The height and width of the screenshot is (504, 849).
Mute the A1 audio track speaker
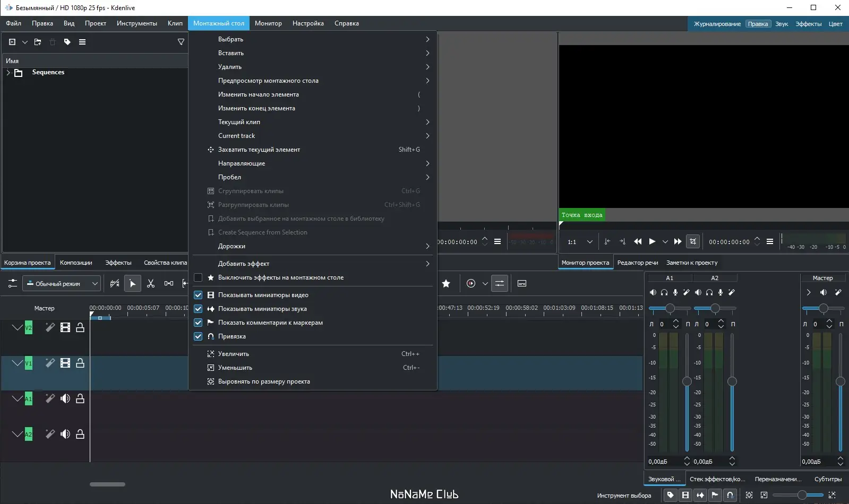click(x=65, y=398)
